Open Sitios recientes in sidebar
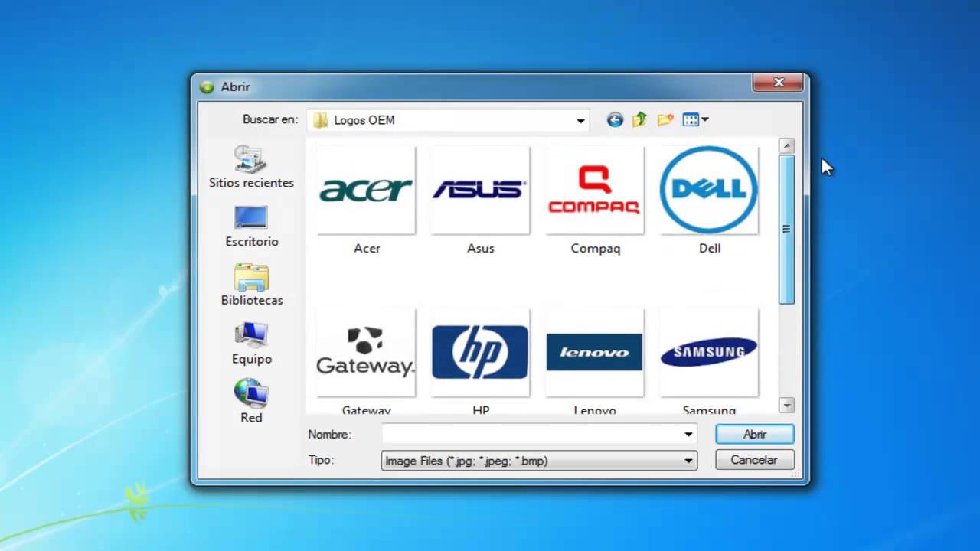 [251, 167]
